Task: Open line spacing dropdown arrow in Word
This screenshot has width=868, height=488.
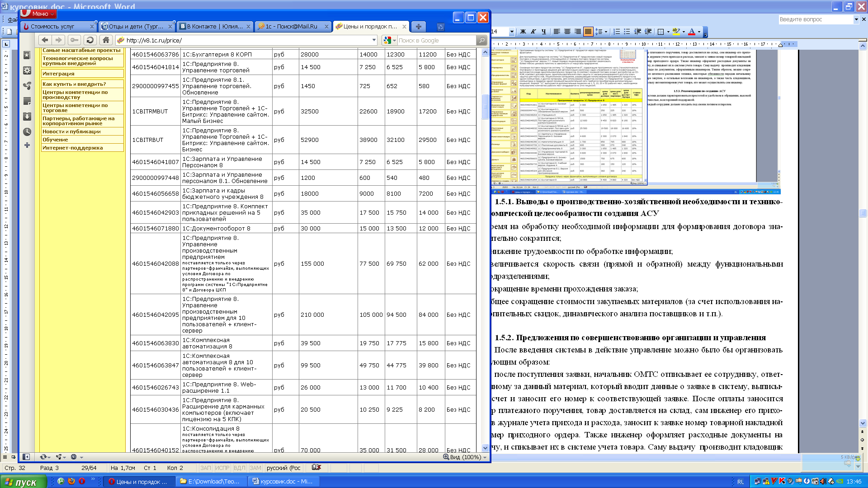Action: 606,32
